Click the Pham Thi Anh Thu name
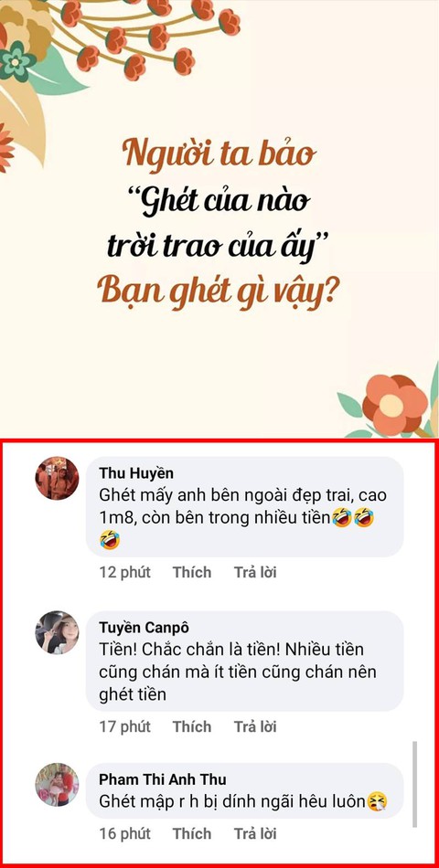Screen dimensions: 439x868 (163, 779)
